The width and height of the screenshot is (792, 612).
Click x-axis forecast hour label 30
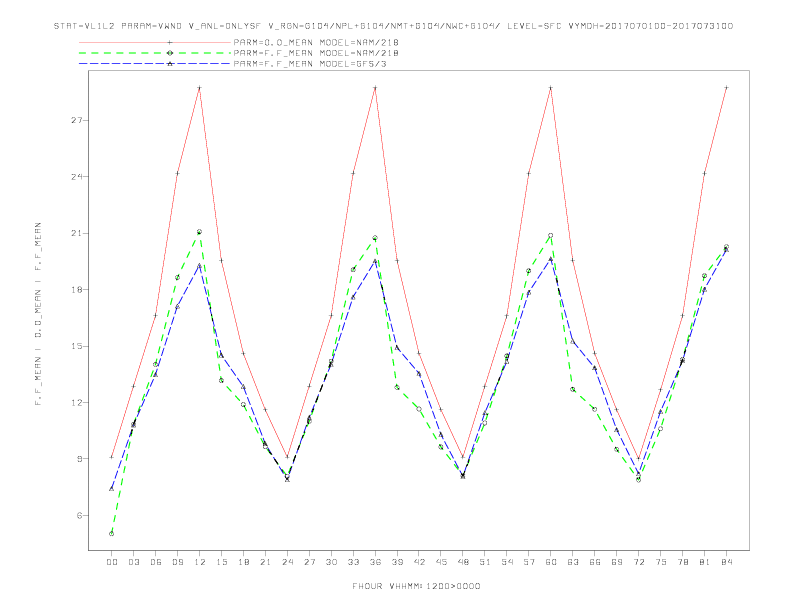pyautogui.click(x=331, y=562)
